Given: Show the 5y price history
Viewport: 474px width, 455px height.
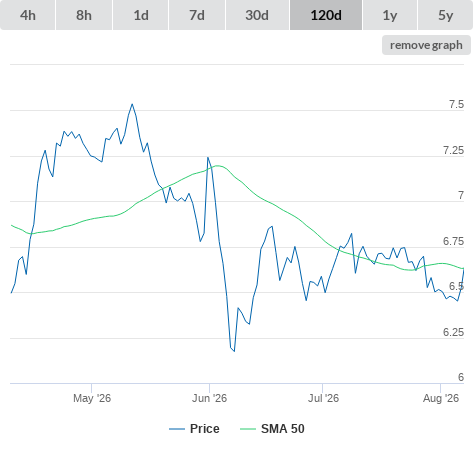Looking at the screenshot, I should tap(446, 15).
